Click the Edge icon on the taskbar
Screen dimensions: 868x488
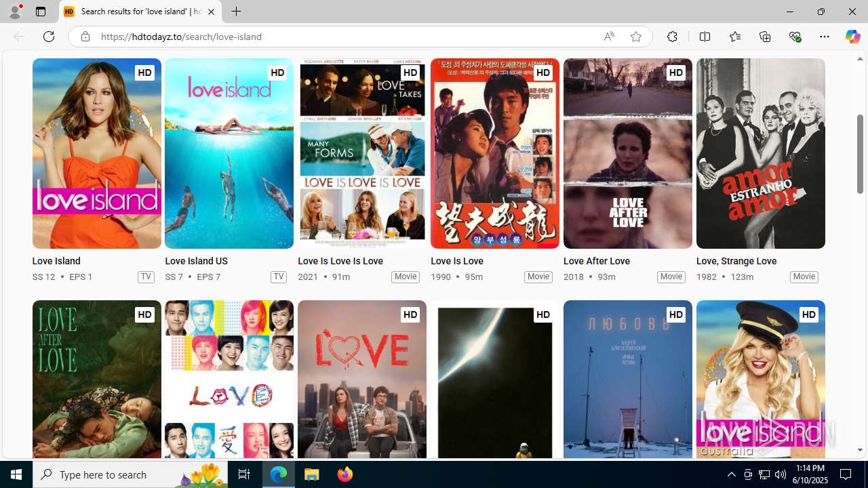(x=279, y=474)
